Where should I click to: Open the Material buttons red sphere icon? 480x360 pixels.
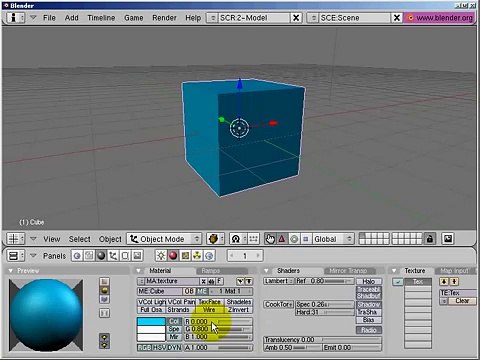pyautogui.click(x=173, y=256)
